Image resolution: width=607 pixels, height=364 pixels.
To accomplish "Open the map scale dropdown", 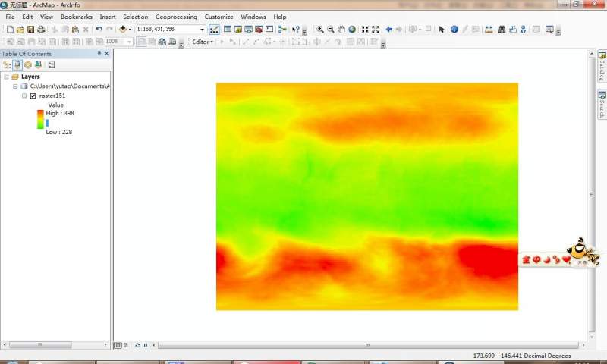I will (x=202, y=30).
